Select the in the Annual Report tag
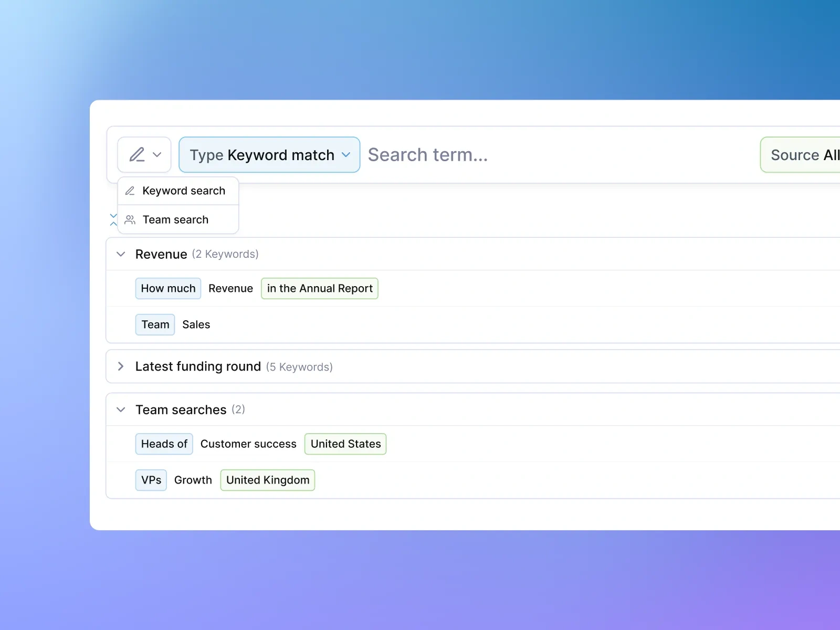Image resolution: width=840 pixels, height=630 pixels. (320, 288)
